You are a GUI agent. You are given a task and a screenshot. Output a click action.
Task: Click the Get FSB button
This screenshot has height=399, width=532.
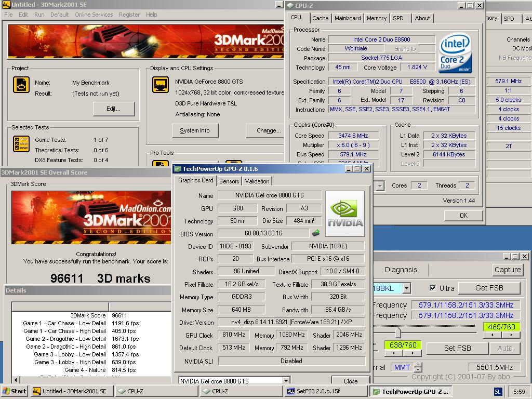click(489, 288)
